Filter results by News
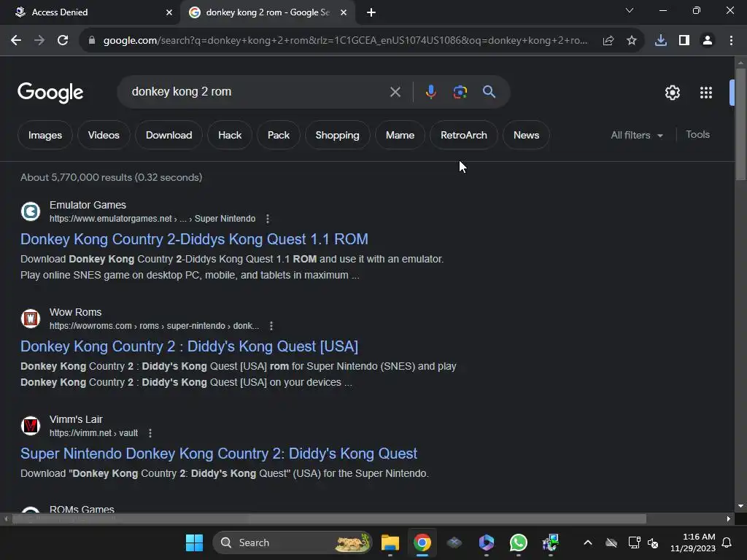Image resolution: width=747 pixels, height=560 pixels. point(526,135)
